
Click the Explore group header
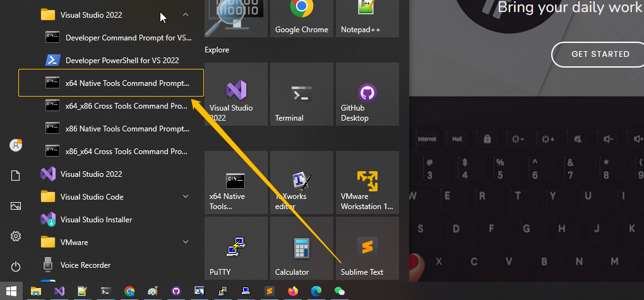[x=217, y=50]
